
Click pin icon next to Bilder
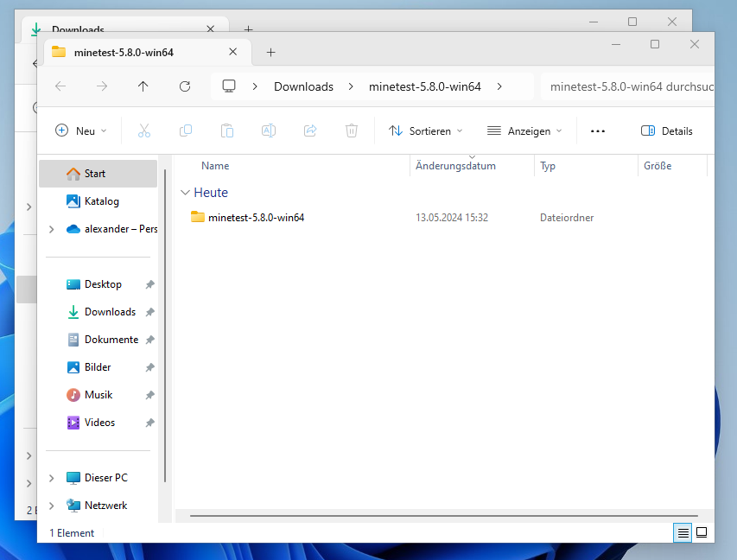point(150,367)
